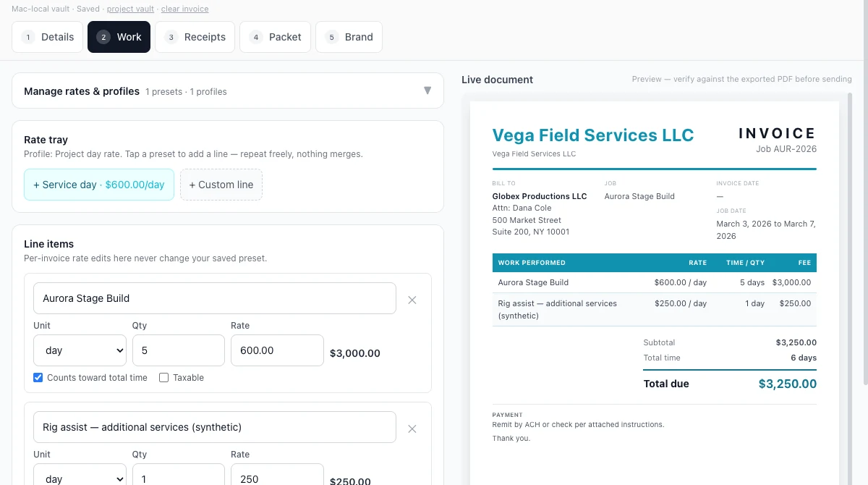Image resolution: width=868 pixels, height=485 pixels.
Task: Click the Total due $3,250.00 amount
Action: [x=788, y=384]
